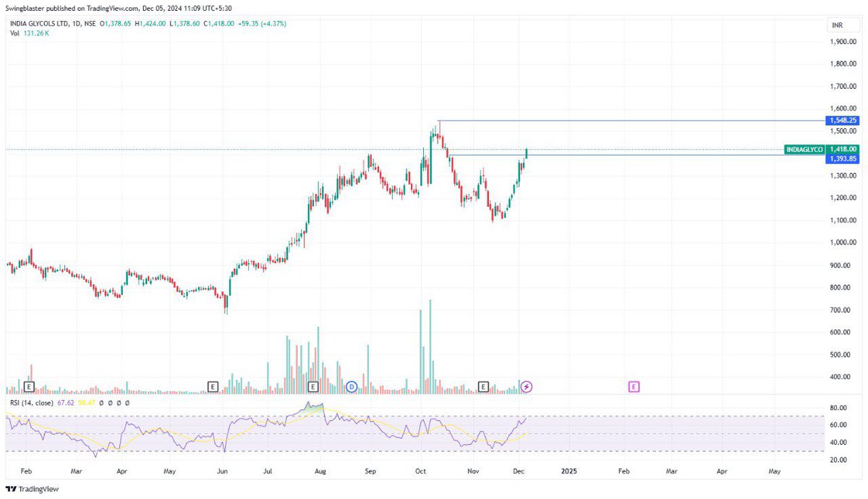The width and height of the screenshot is (868, 499).
Task: Click the 700.00 price axis label
Action: coord(841,310)
